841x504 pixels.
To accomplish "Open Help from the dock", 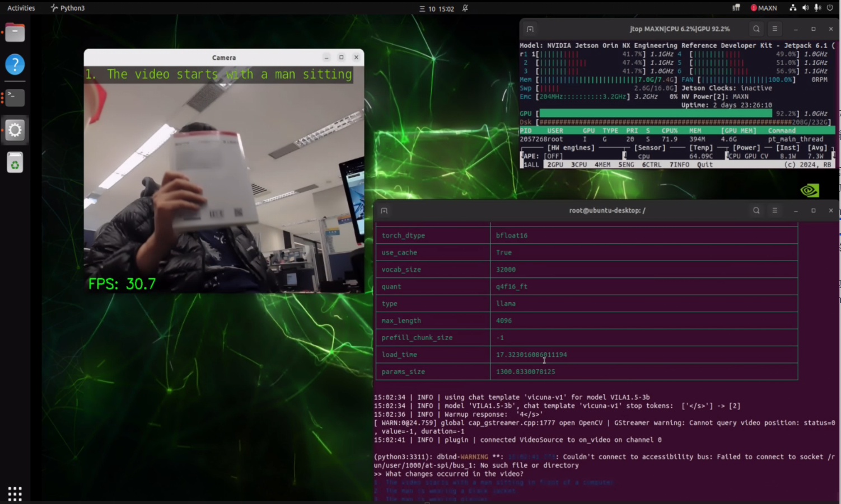I will [15, 64].
